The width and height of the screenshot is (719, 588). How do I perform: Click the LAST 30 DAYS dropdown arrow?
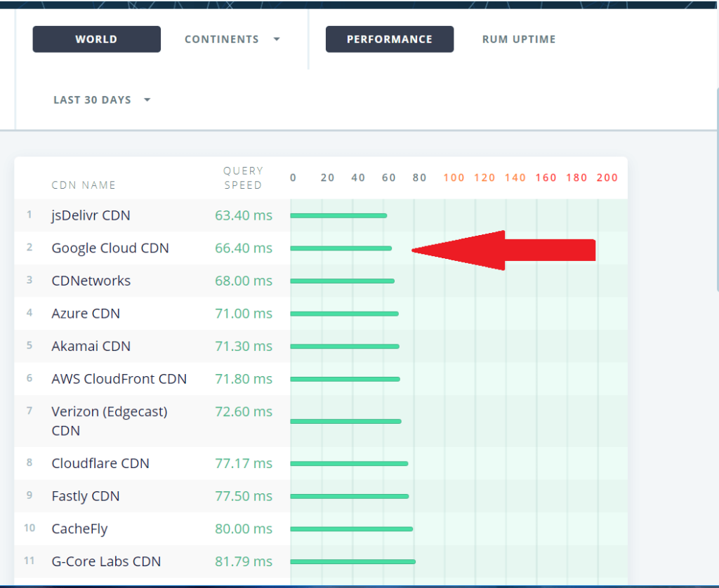click(147, 100)
